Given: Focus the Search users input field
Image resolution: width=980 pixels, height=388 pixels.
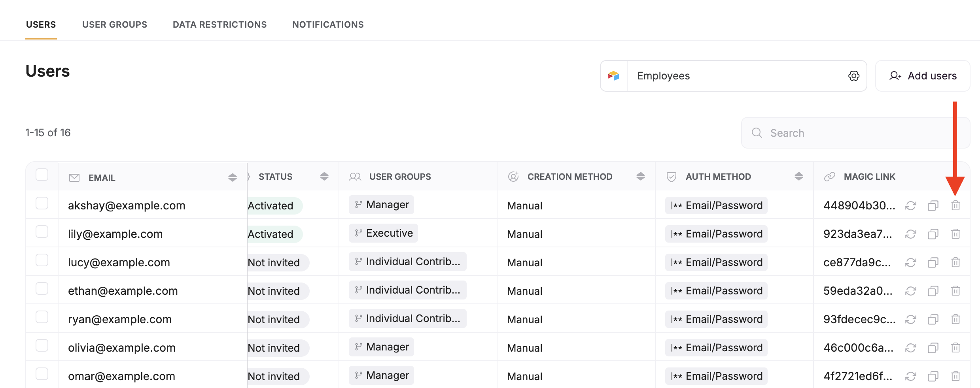Looking at the screenshot, I should 855,133.
